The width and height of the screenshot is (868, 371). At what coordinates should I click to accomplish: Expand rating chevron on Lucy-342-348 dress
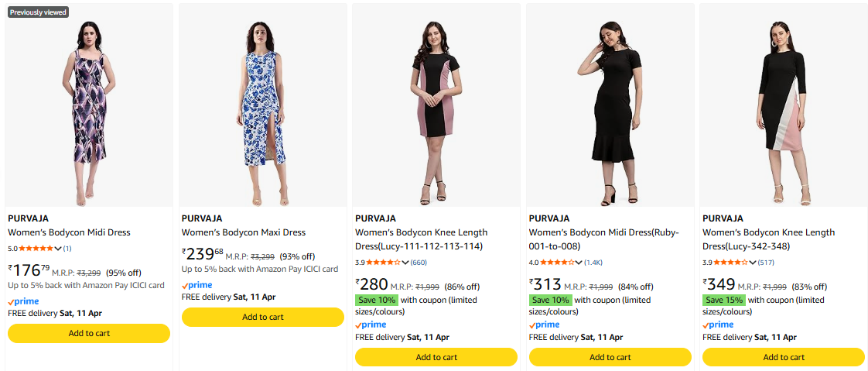click(753, 263)
